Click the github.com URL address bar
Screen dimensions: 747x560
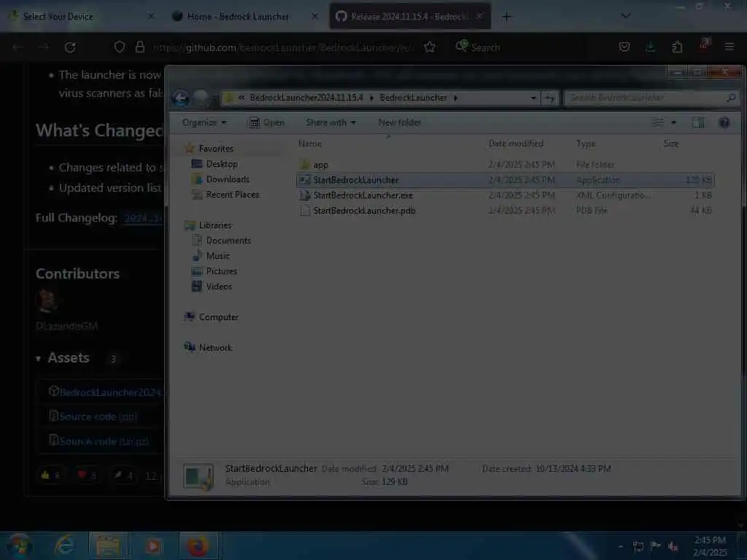[x=284, y=47]
